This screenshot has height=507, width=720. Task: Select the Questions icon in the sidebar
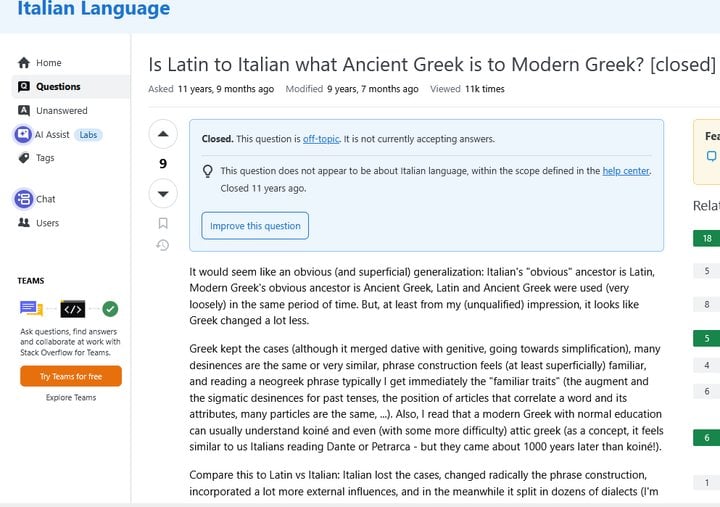[24, 86]
